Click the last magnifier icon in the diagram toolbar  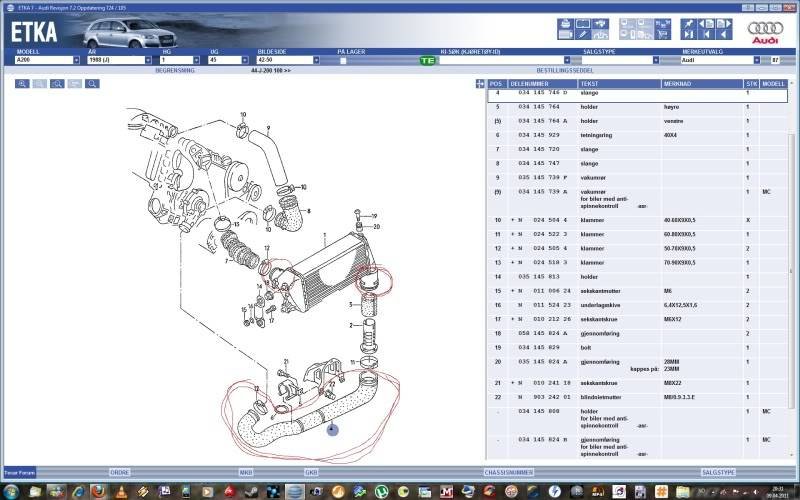click(92, 84)
